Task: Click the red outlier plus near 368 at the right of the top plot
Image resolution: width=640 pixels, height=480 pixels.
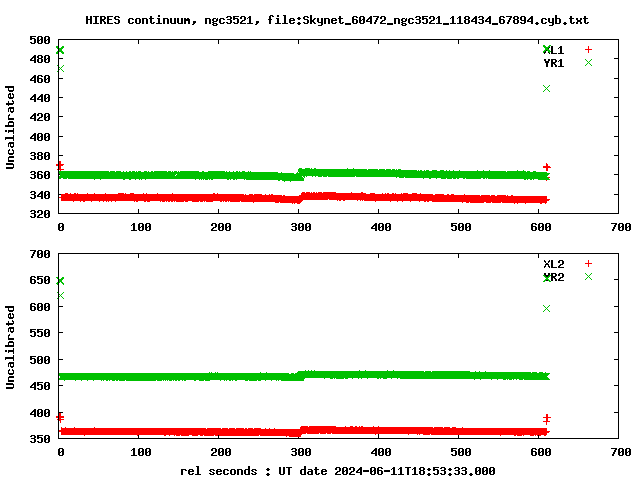Action: coord(547,167)
